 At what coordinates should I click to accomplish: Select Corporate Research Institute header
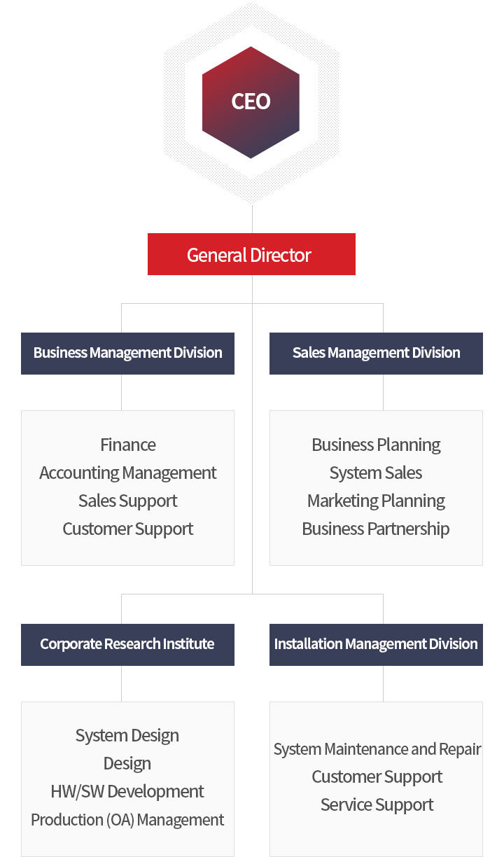tap(127, 644)
